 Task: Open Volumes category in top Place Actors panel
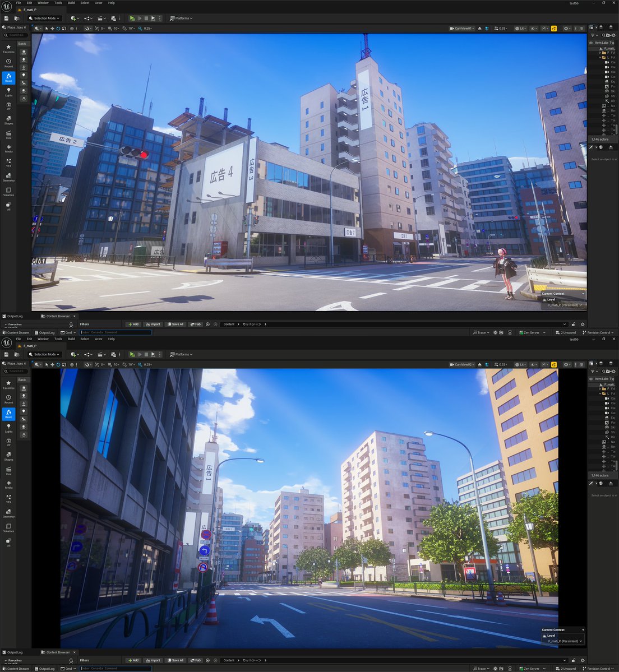[x=8, y=192]
